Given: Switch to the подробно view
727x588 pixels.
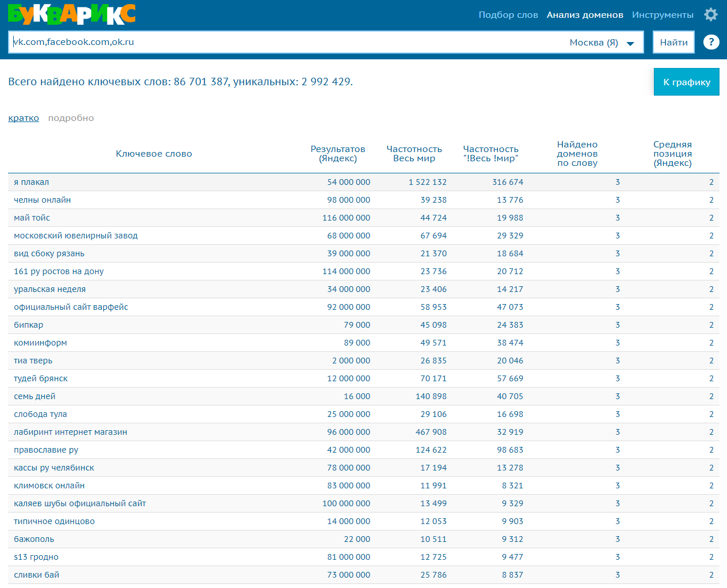Looking at the screenshot, I should pyautogui.click(x=71, y=118).
